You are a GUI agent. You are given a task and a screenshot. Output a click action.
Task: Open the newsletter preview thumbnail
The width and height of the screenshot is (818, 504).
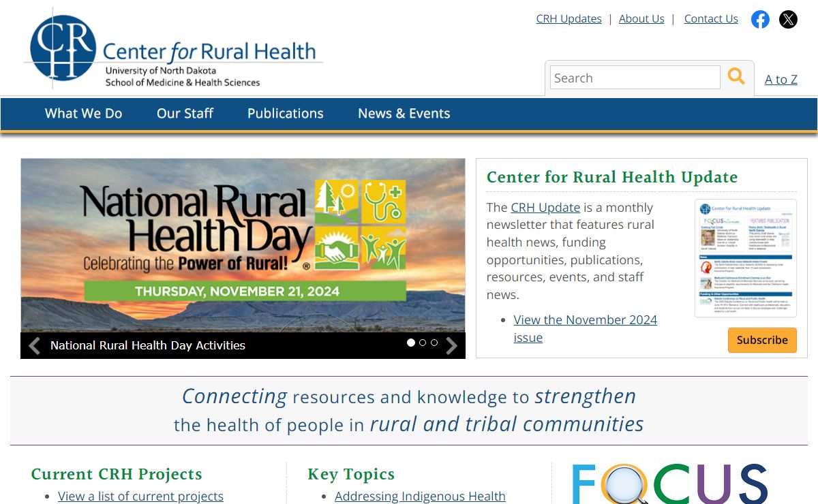[746, 258]
